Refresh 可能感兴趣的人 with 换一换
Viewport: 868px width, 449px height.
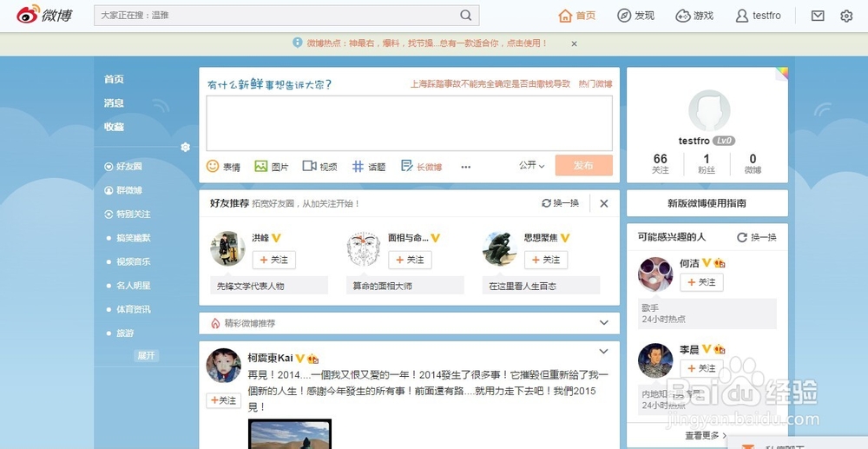tap(757, 237)
